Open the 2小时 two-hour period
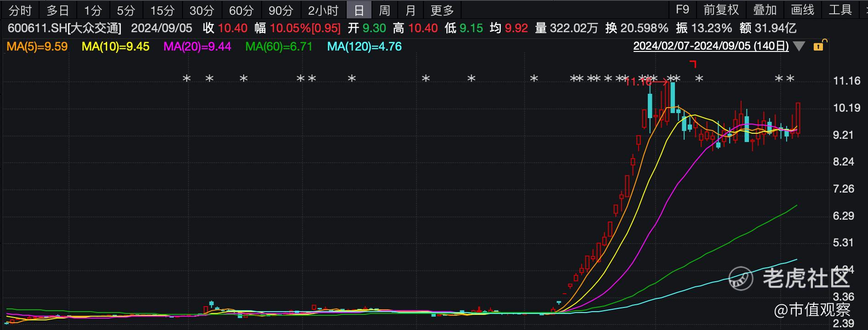 click(x=323, y=10)
